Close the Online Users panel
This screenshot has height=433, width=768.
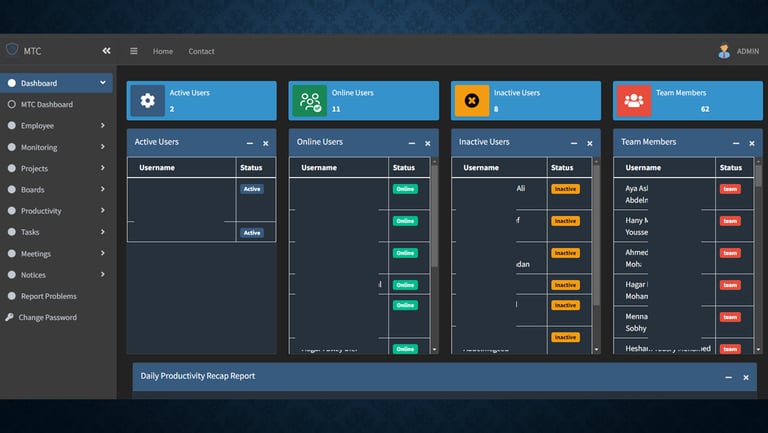click(428, 143)
